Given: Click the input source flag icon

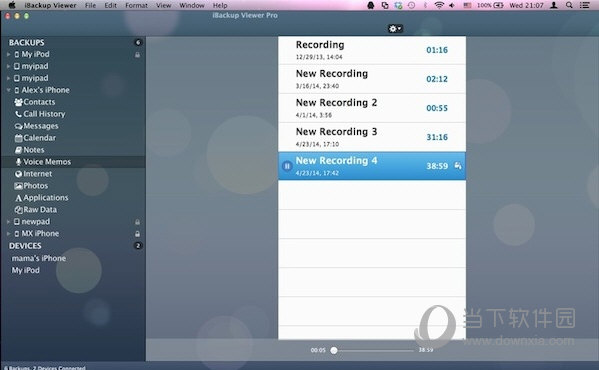Looking at the screenshot, I should point(467,5).
